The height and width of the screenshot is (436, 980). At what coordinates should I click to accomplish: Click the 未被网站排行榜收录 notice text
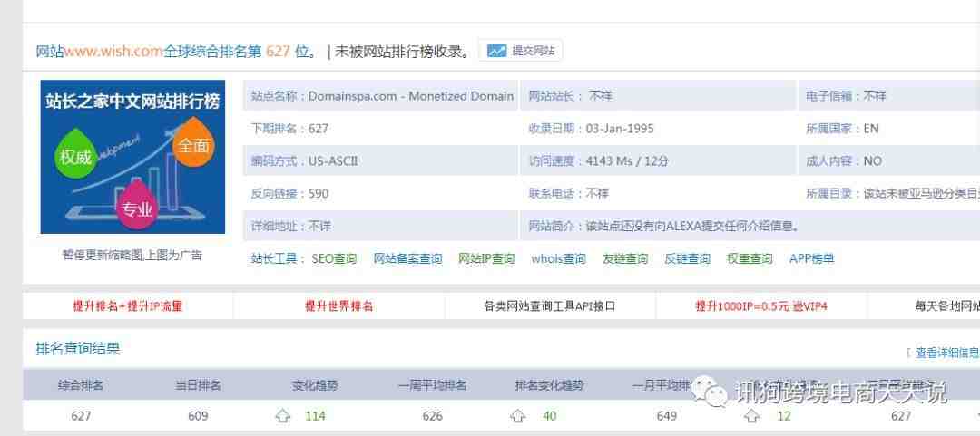[403, 52]
